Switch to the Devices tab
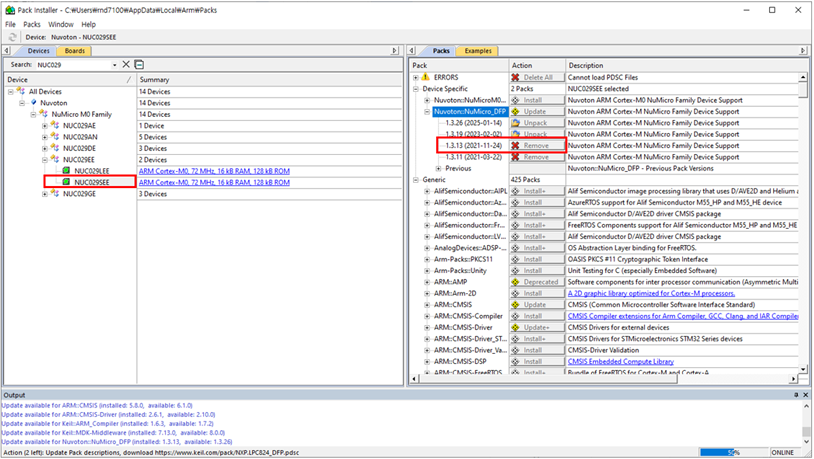 pyautogui.click(x=38, y=51)
